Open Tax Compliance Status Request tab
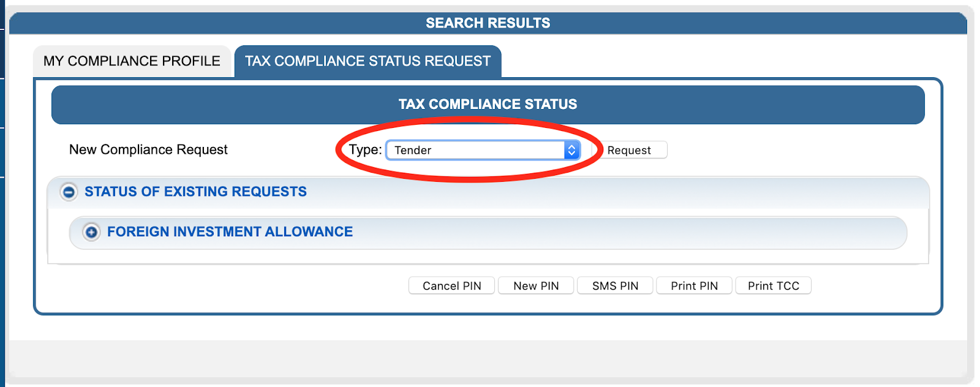Viewport: 980px width, 387px height. 368,61
